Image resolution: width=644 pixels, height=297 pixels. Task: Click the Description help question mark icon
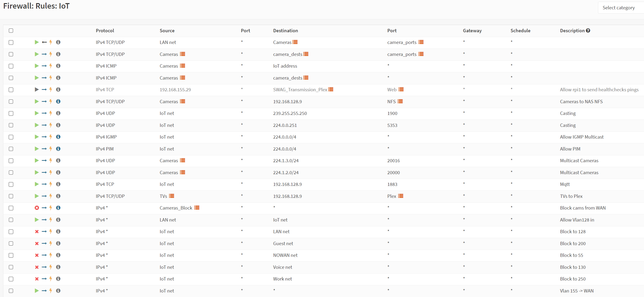588,30
